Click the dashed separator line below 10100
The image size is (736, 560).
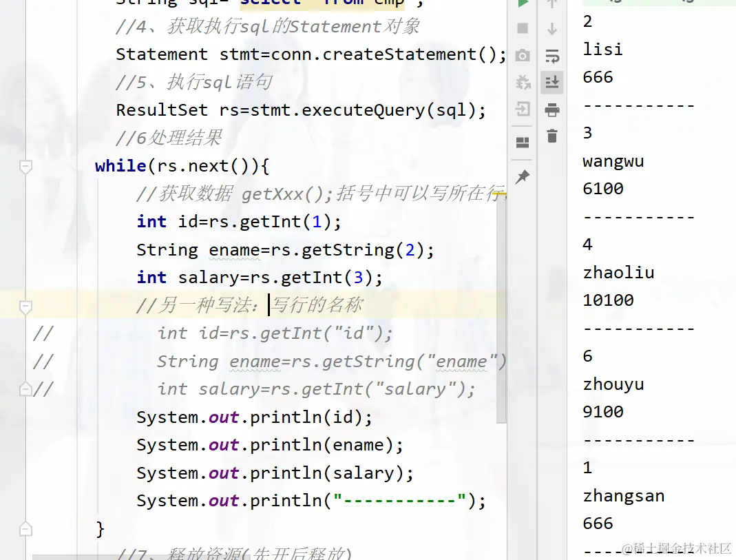(639, 329)
